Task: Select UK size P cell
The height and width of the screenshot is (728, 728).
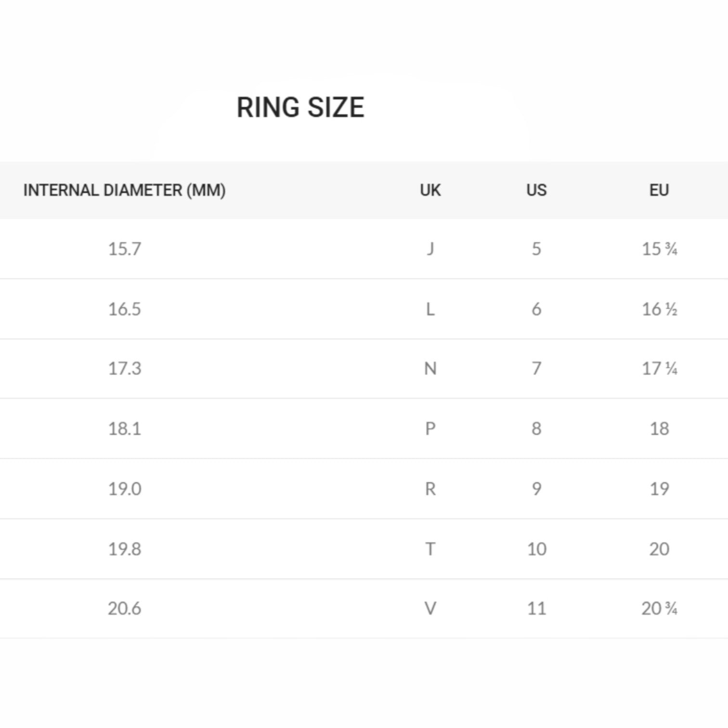Action: 430,429
